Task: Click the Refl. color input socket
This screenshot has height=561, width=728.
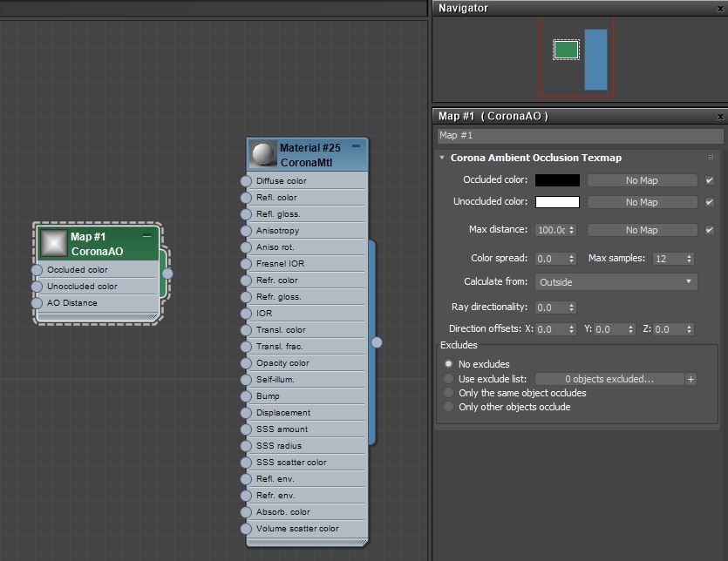Action: 246,198
